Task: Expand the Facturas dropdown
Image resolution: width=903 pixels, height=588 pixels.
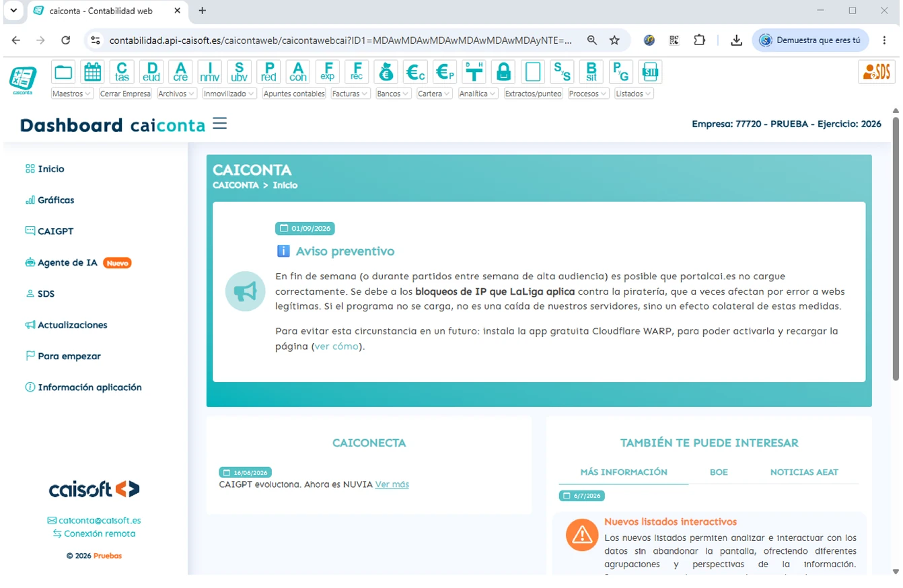Action: point(351,94)
